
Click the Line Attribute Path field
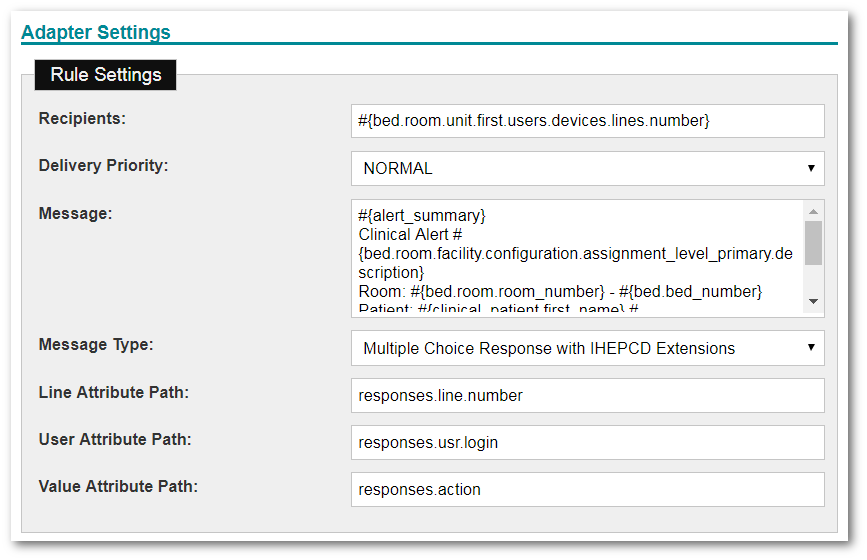587,395
